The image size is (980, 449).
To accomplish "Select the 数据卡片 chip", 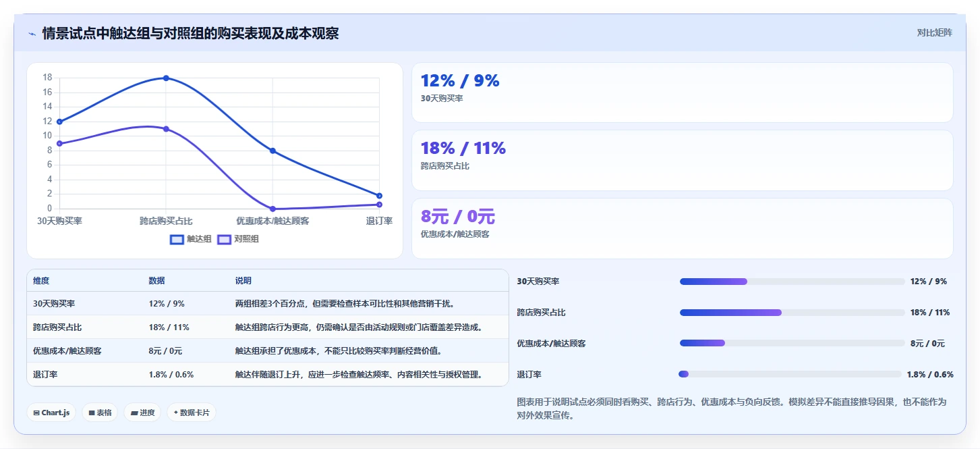I will (192, 413).
